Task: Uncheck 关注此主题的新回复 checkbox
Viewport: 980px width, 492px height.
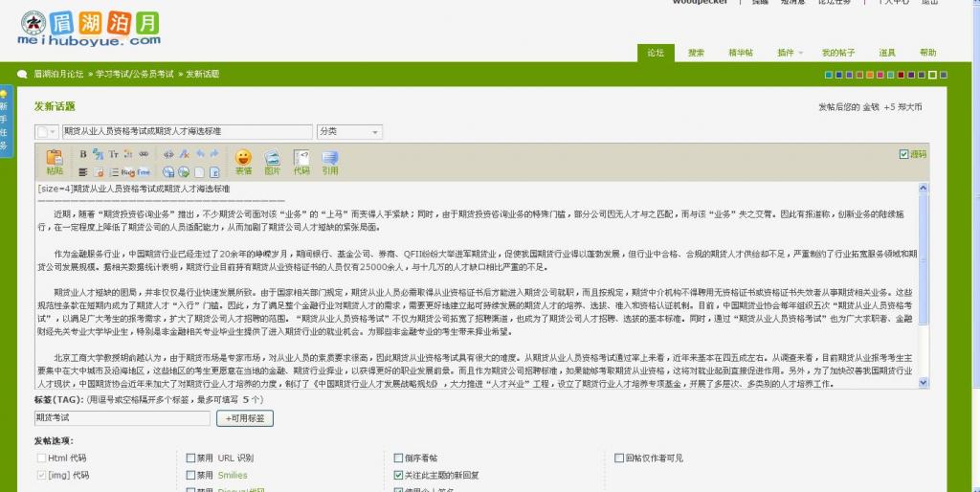Action: (398, 474)
